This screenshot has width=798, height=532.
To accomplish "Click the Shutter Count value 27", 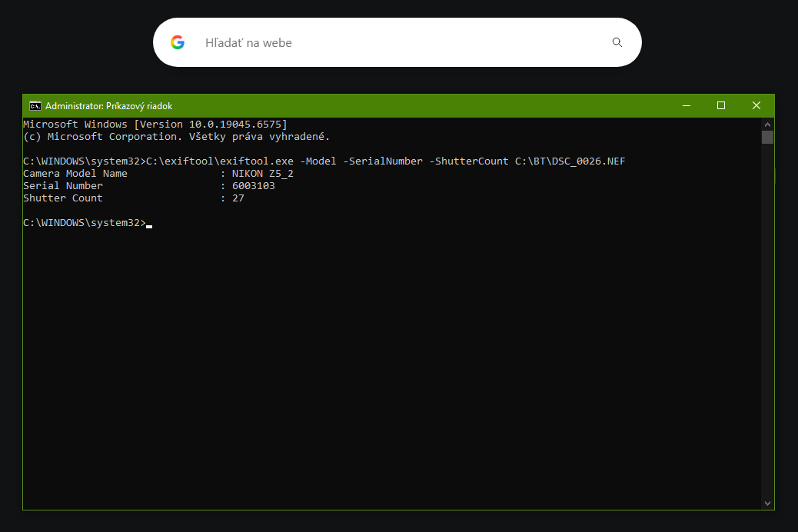I will (x=238, y=198).
